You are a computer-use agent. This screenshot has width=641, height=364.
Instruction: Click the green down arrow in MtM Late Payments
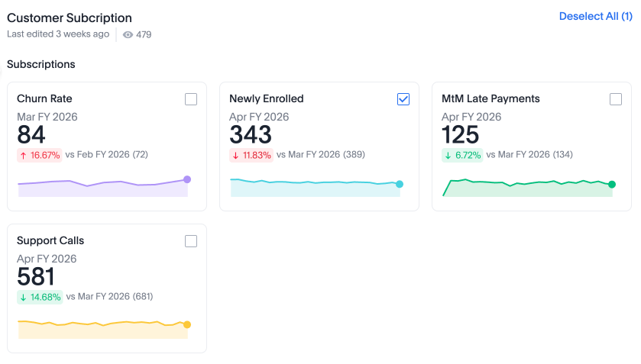448,155
